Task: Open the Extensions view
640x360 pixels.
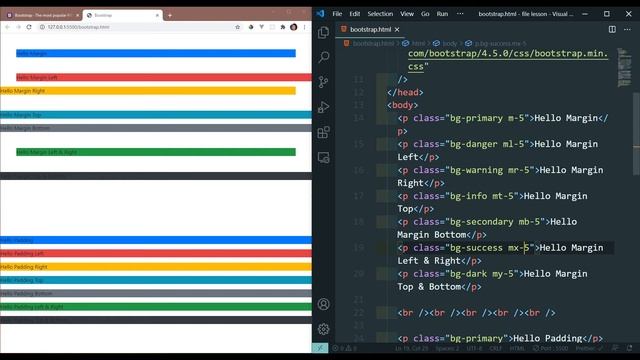Action: (x=324, y=132)
